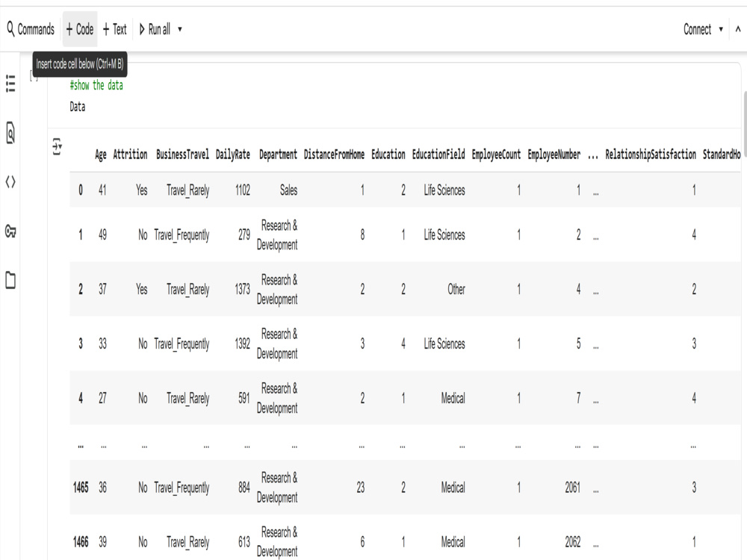Image resolution: width=747 pixels, height=560 pixels.
Task: Click 'Medical' EducationField in row 4
Action: point(453,398)
